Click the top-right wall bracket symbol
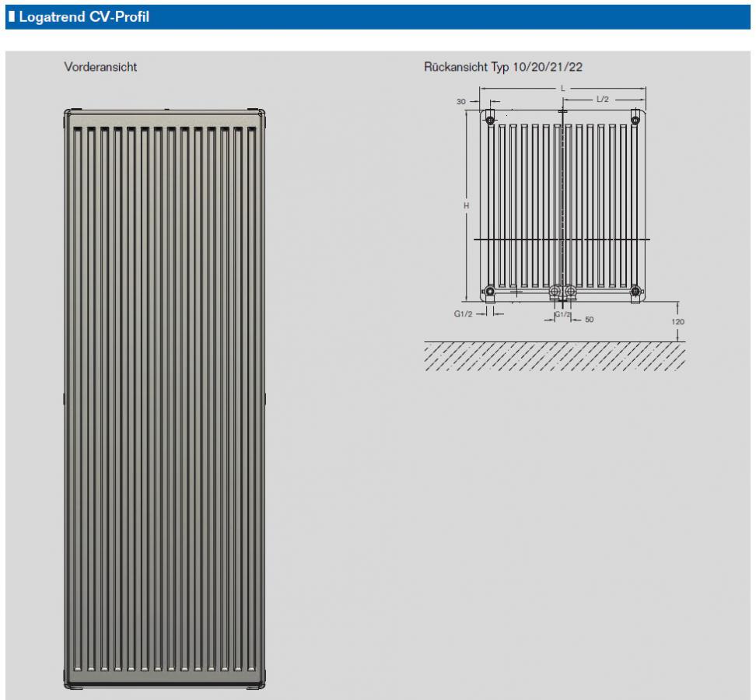Image resolution: width=756 pixels, height=700 pixels. pyautogui.click(x=635, y=120)
